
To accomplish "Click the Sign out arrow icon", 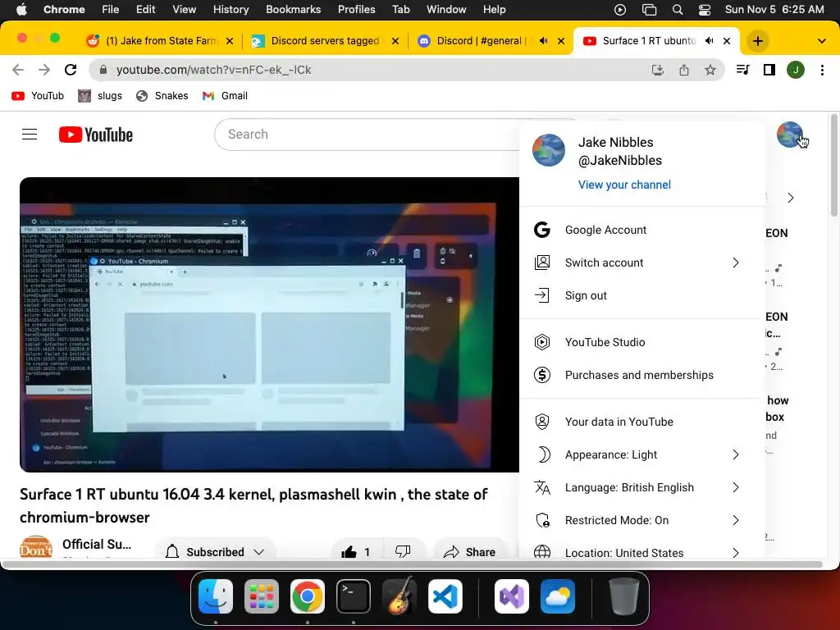I will click(542, 295).
